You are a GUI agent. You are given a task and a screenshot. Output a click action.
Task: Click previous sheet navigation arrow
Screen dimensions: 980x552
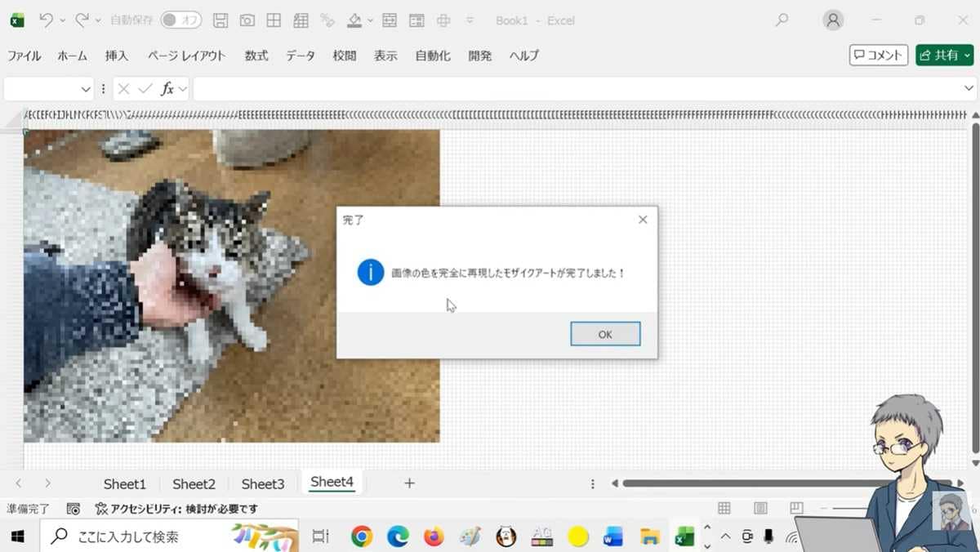[19, 483]
